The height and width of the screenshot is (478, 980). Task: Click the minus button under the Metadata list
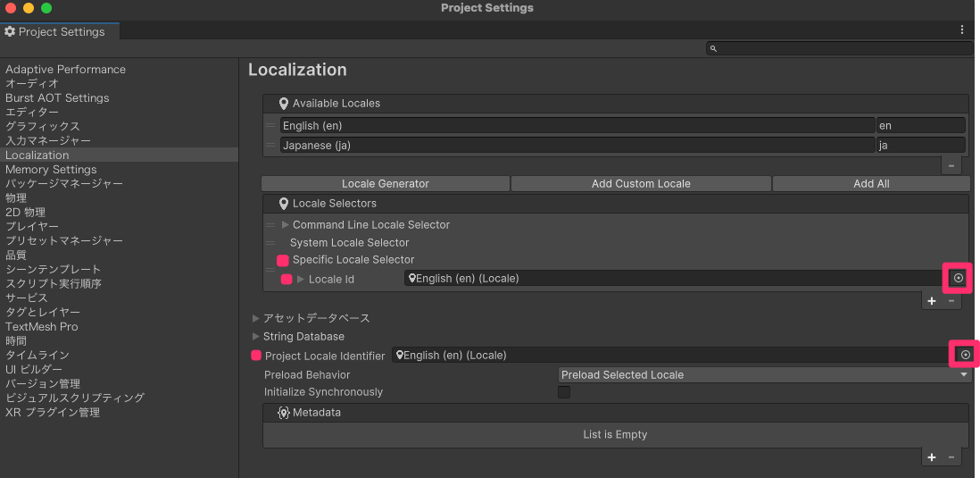951,457
